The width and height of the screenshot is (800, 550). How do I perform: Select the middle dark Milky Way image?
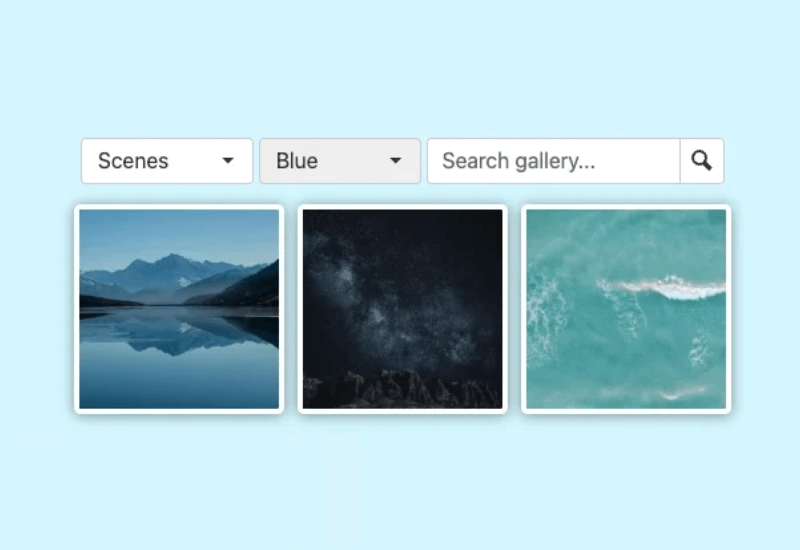(403, 309)
